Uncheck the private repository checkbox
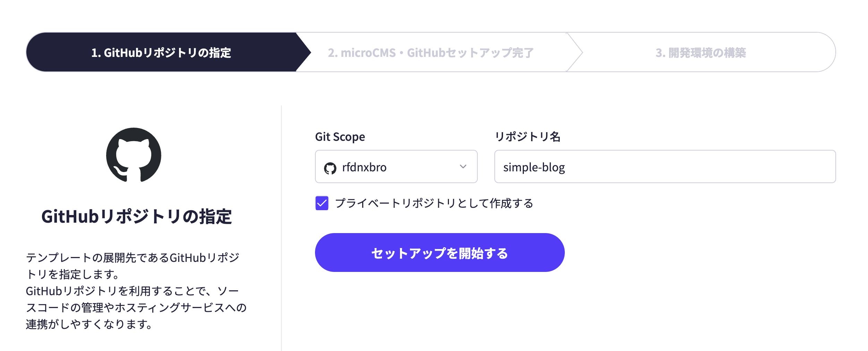This screenshot has width=868, height=351. pos(322,203)
